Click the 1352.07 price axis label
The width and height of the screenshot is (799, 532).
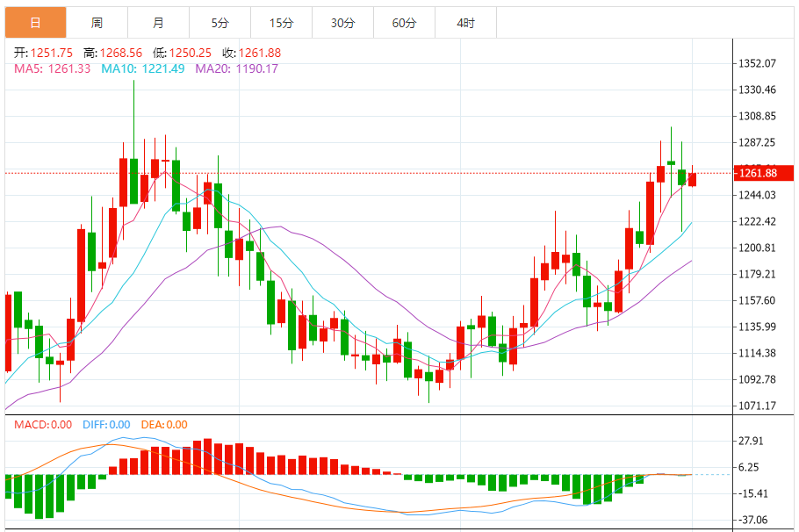[757, 63]
